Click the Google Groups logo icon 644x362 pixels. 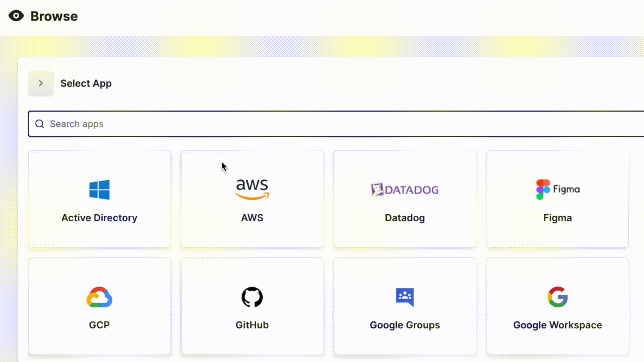(x=405, y=297)
